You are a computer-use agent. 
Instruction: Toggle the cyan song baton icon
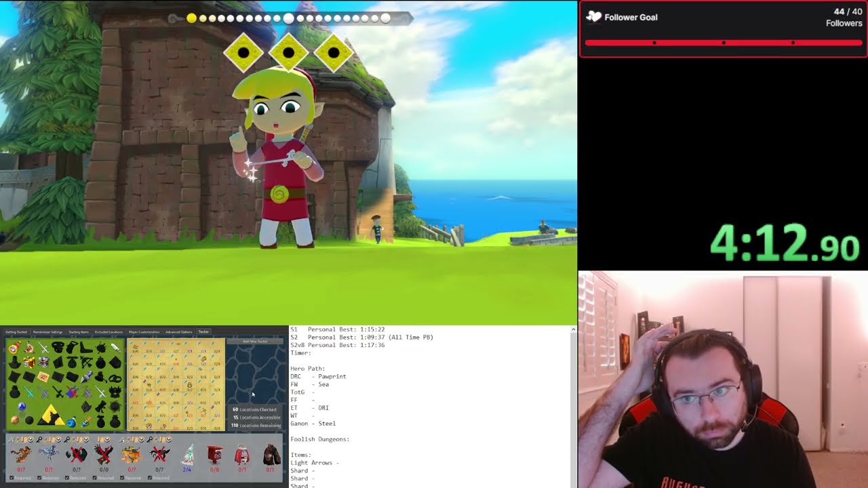pos(29,392)
